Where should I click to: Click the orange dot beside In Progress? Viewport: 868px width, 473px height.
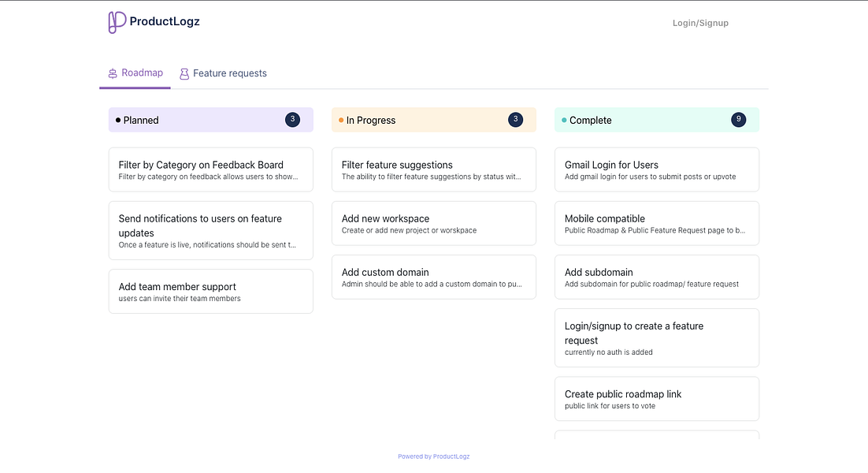click(341, 120)
